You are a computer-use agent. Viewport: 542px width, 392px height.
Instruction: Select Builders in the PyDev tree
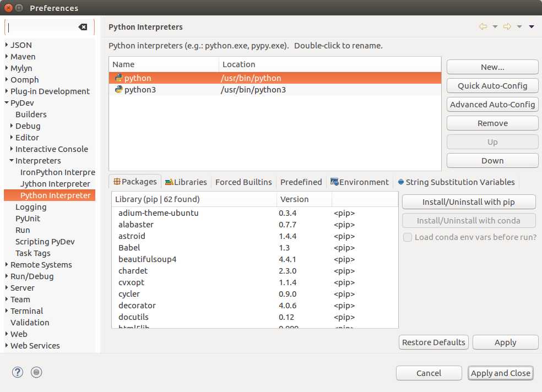coord(31,115)
